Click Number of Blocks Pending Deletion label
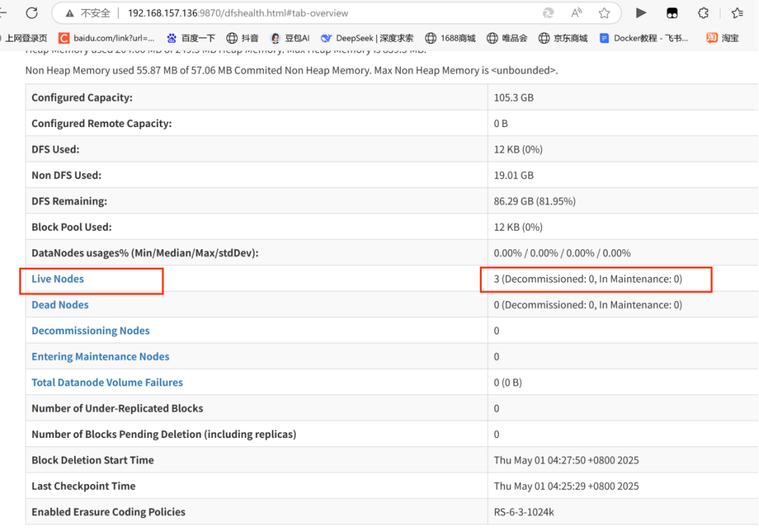 163,435
